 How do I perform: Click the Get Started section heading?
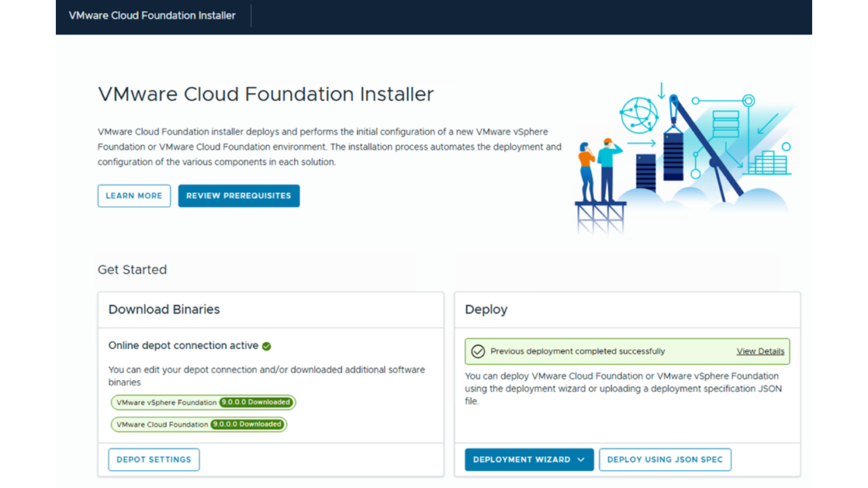point(133,270)
